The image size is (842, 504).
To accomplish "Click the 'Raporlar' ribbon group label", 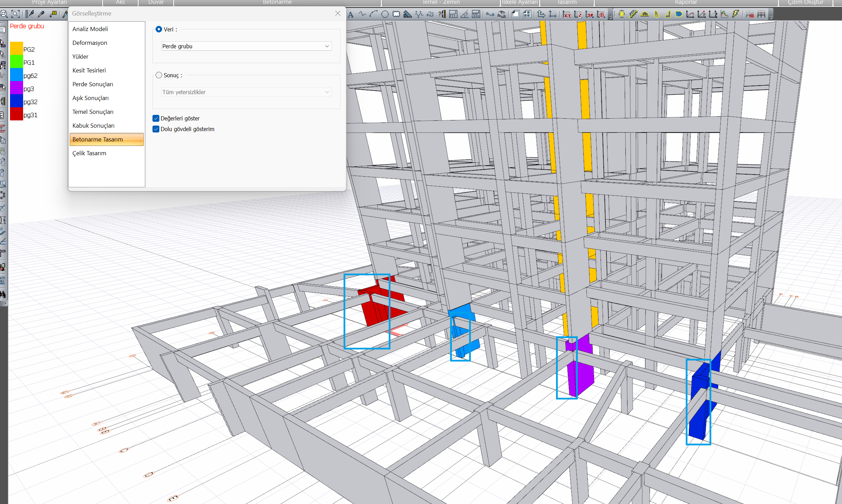I will pos(686,2).
